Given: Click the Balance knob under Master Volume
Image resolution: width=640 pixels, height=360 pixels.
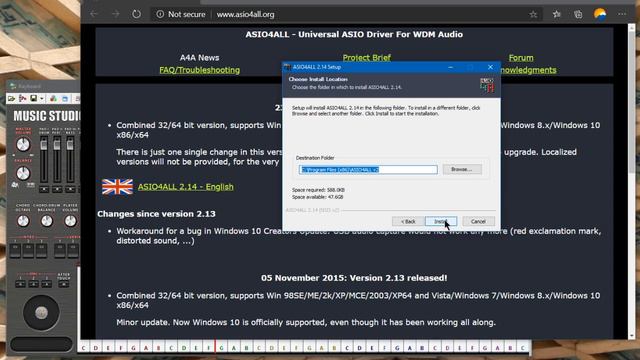Looking at the screenshot, I should pos(23,173).
